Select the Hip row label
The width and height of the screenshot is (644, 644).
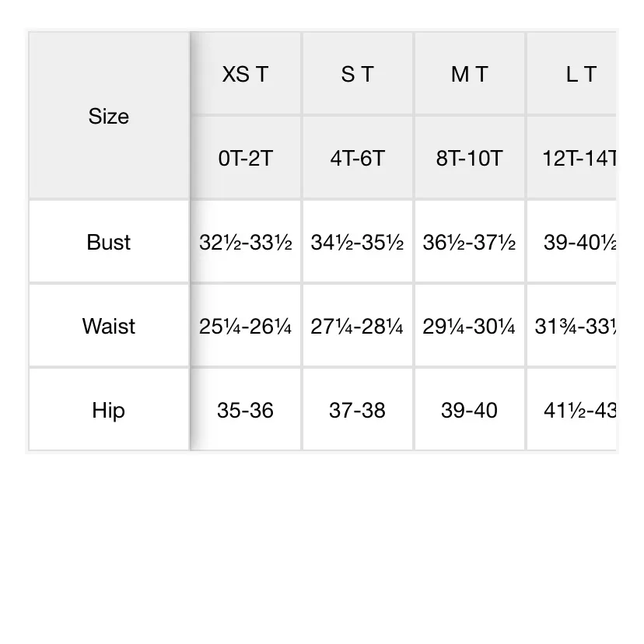[x=108, y=410]
